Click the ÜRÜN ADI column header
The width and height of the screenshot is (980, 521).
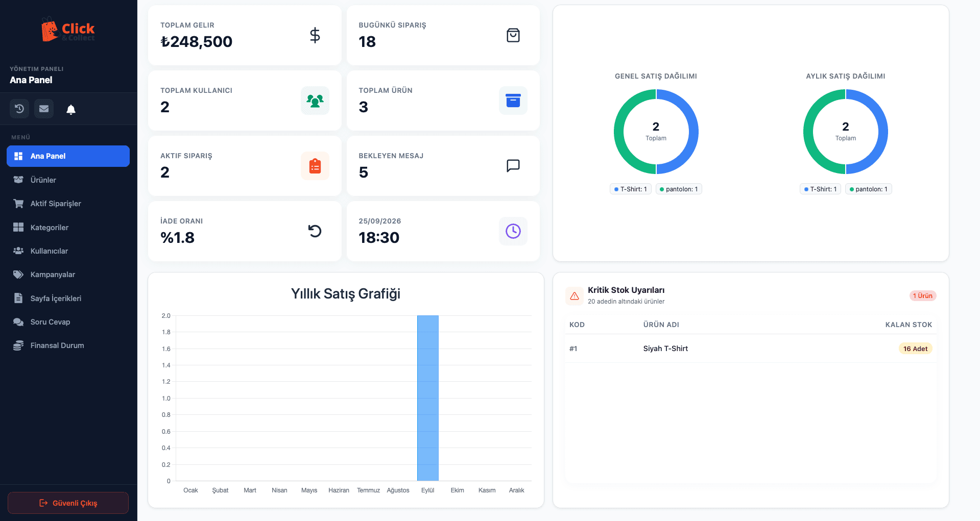point(661,325)
